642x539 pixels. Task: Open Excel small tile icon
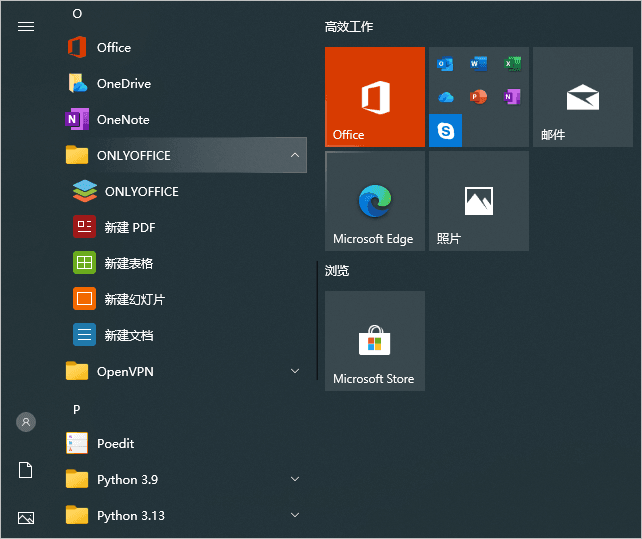tap(512, 64)
